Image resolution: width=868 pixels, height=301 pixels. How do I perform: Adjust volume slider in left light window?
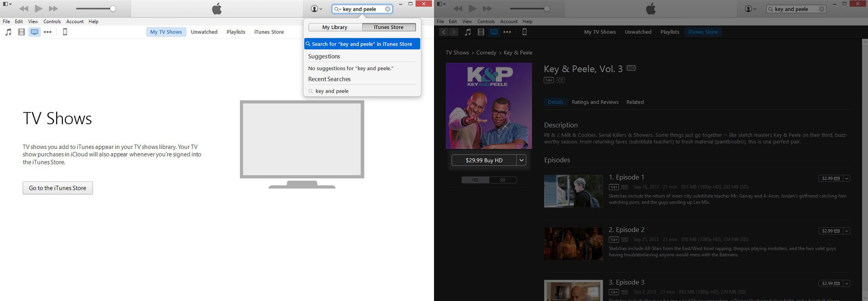click(95, 8)
